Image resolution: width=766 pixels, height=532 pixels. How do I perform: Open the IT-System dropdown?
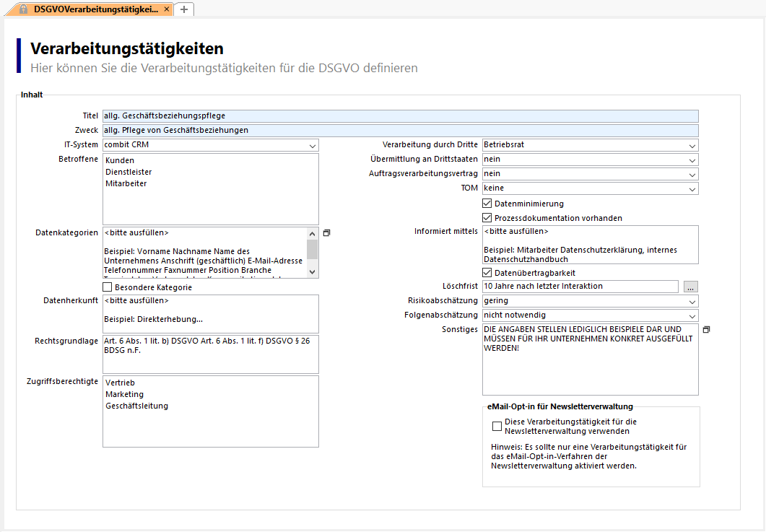(x=312, y=145)
